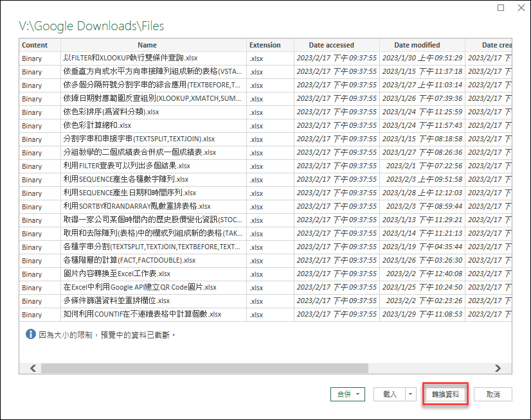Viewport: 531px width, 420px height.
Task: Select the Date accessed column header
Action: pyautogui.click(x=337, y=45)
